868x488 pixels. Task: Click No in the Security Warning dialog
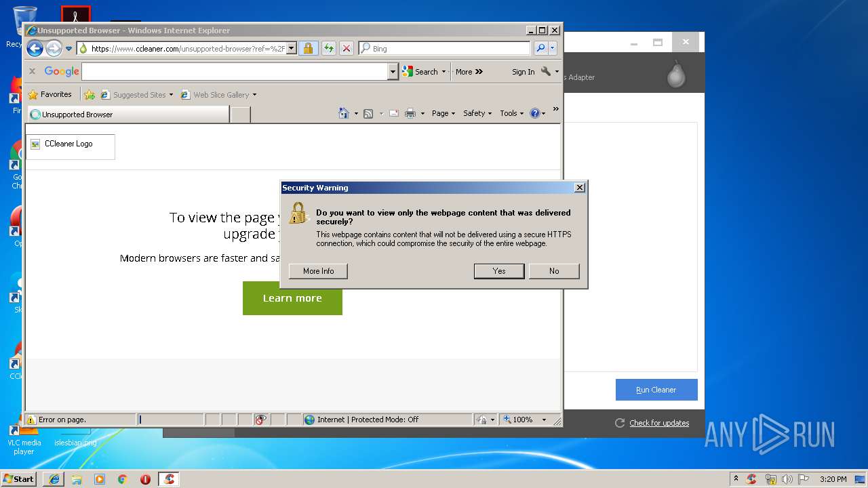point(554,271)
